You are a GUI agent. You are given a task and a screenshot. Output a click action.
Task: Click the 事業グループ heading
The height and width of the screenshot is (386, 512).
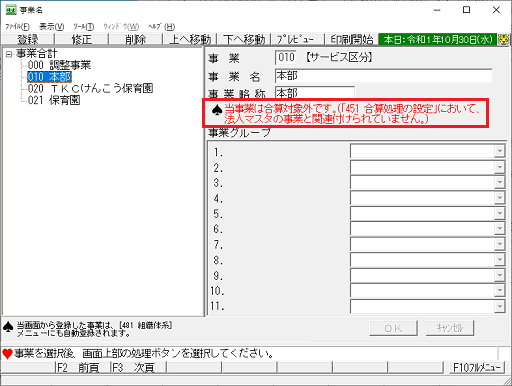coord(239,133)
